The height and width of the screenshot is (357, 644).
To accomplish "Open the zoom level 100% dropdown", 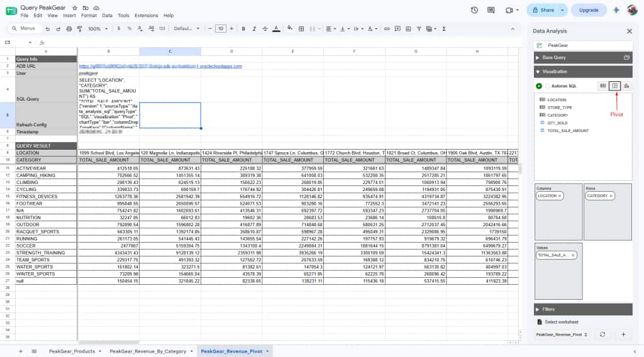I will pos(97,29).
